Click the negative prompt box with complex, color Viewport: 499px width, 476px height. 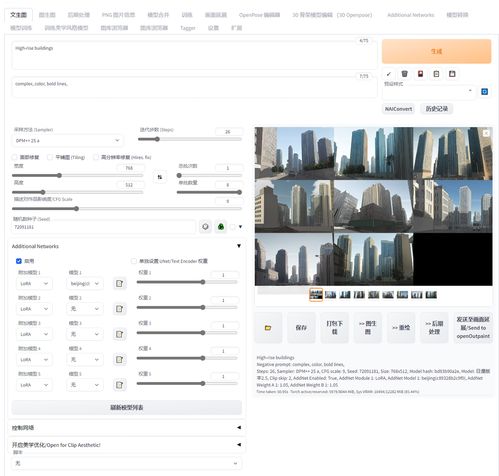coord(194,88)
